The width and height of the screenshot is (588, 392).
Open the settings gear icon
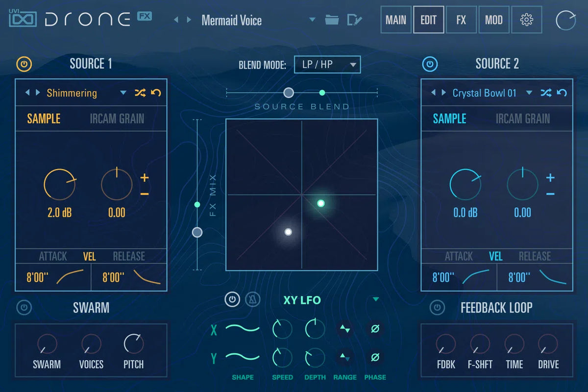(526, 20)
